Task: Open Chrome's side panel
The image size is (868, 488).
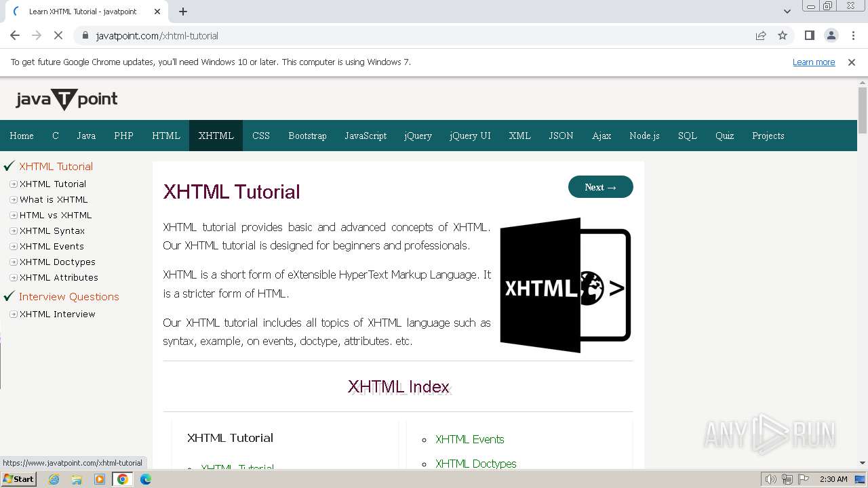Action: pyautogui.click(x=809, y=36)
